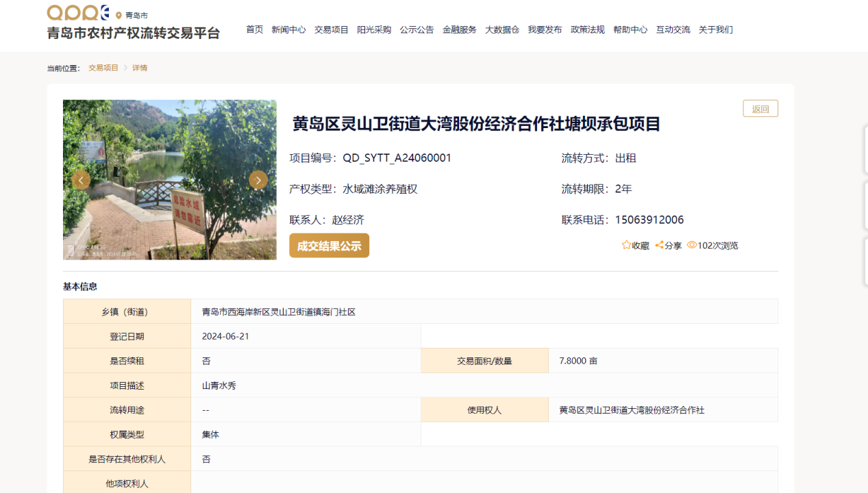This screenshot has width=868, height=493.
Task: Click the 是否存在其他权利人 table label
Action: [x=127, y=459]
